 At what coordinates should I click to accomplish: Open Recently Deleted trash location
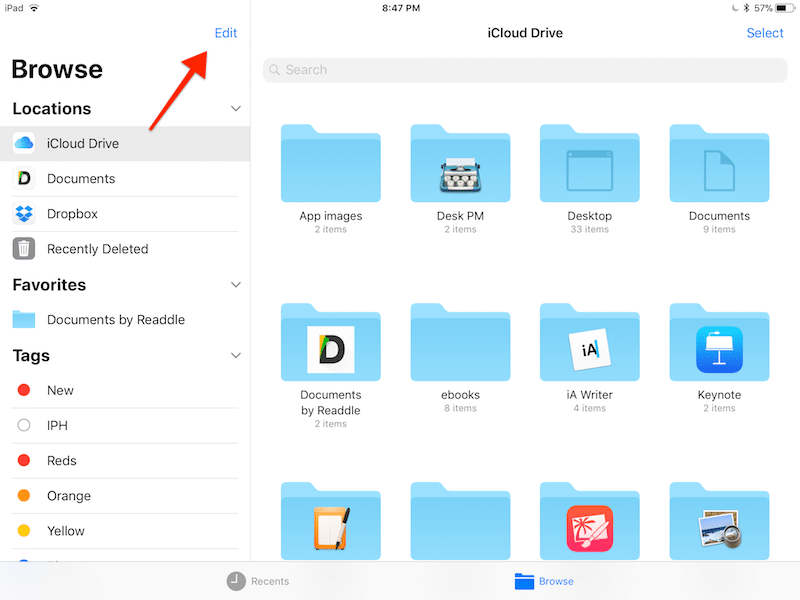click(x=97, y=249)
